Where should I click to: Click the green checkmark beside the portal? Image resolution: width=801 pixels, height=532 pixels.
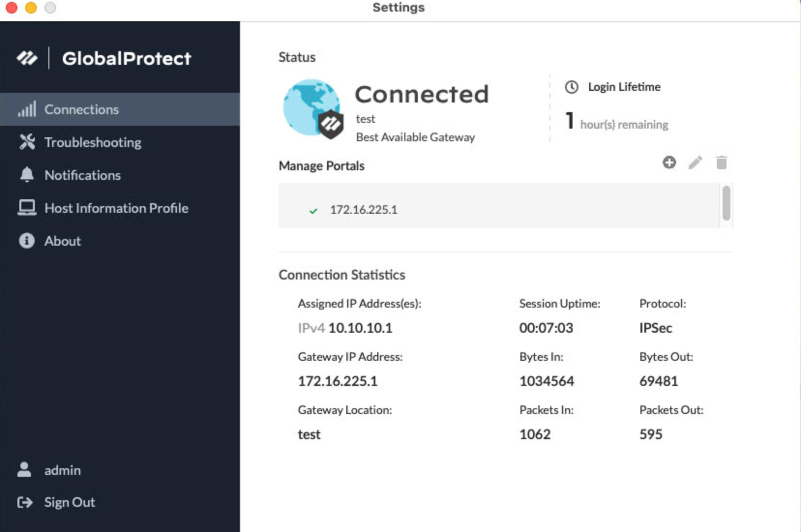313,210
